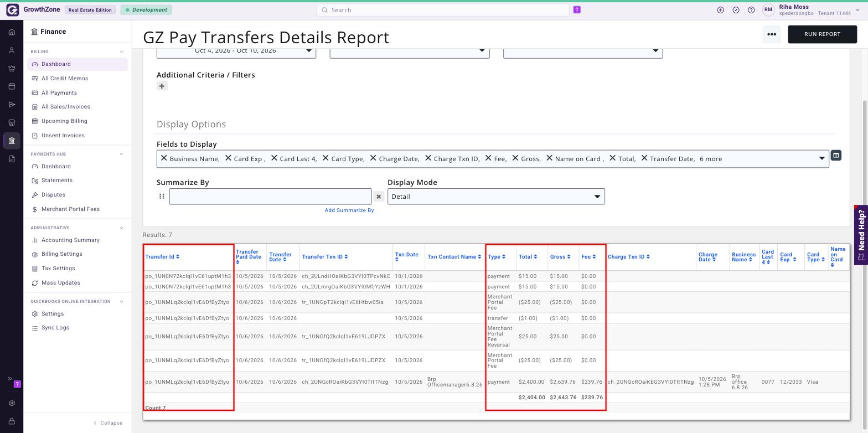Remove the Charge Txn ID field tag
Screen dimensions: 868x433
(x=428, y=158)
